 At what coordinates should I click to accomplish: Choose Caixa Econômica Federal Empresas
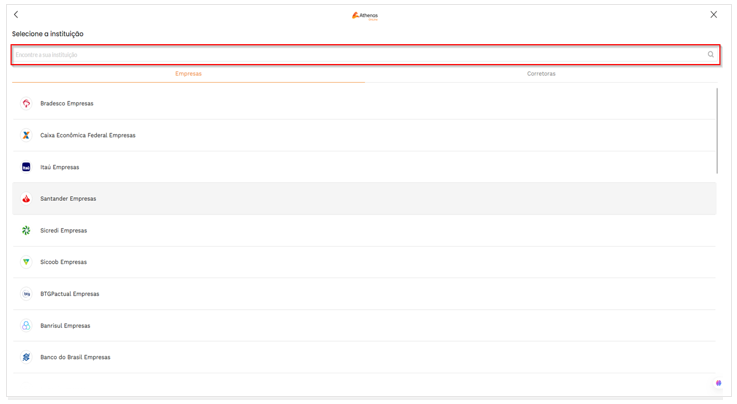[x=364, y=135]
